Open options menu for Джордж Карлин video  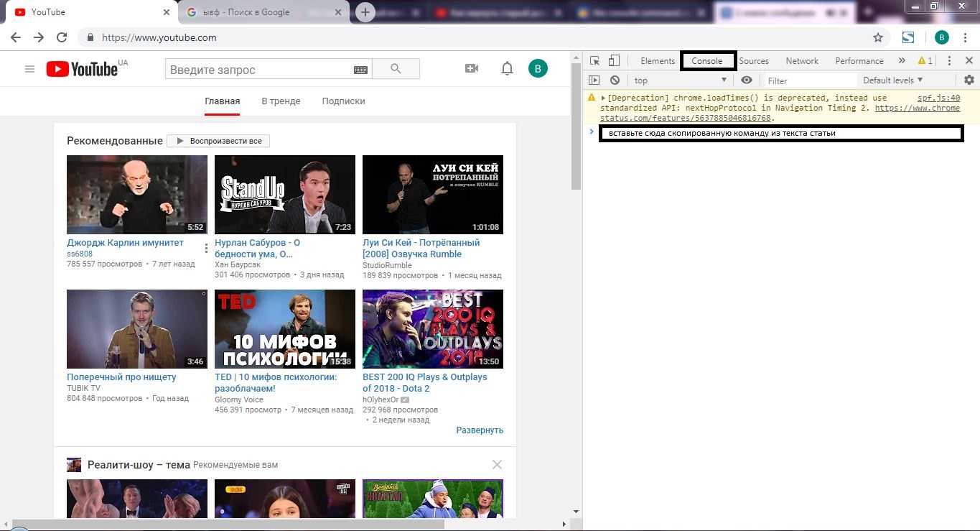[x=206, y=248]
